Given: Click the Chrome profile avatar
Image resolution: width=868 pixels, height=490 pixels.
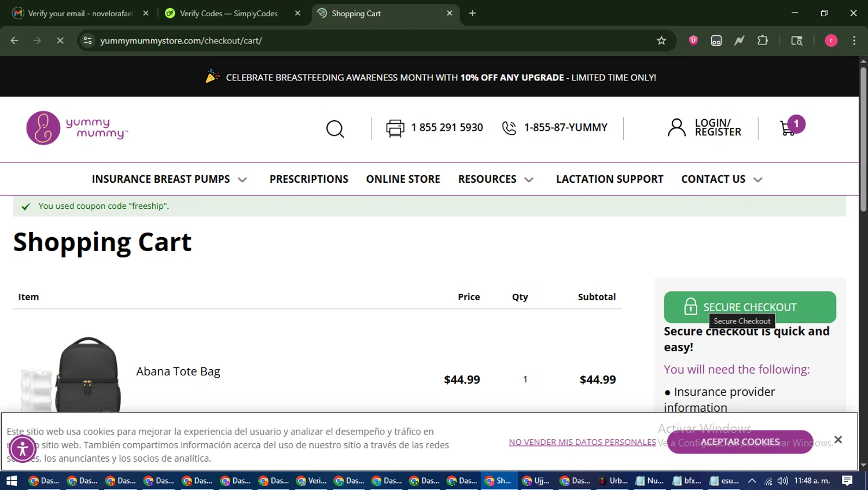Looking at the screenshot, I should [x=831, y=40].
